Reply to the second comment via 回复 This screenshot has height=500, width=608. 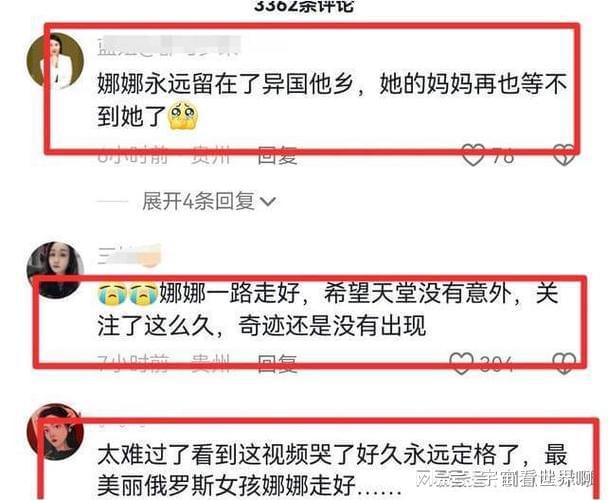pos(278,364)
